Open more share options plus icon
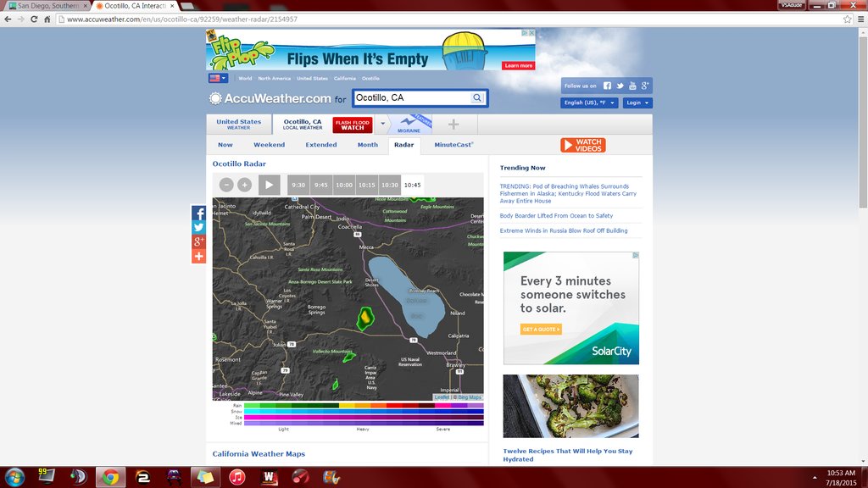Screen dimensions: 868x488 pyautogui.click(x=198, y=256)
